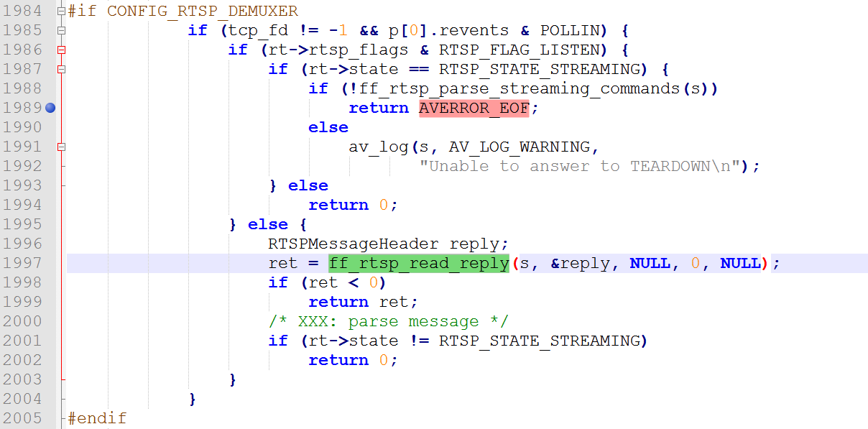
Task: Collapse the CONFIG_RTSP_DEMUXER preprocessor block
Action: tap(62, 11)
